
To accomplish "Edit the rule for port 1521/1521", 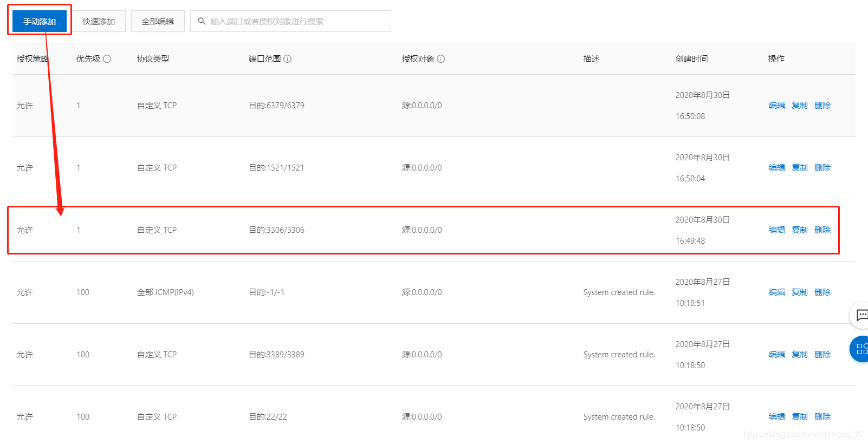I will click(x=777, y=167).
